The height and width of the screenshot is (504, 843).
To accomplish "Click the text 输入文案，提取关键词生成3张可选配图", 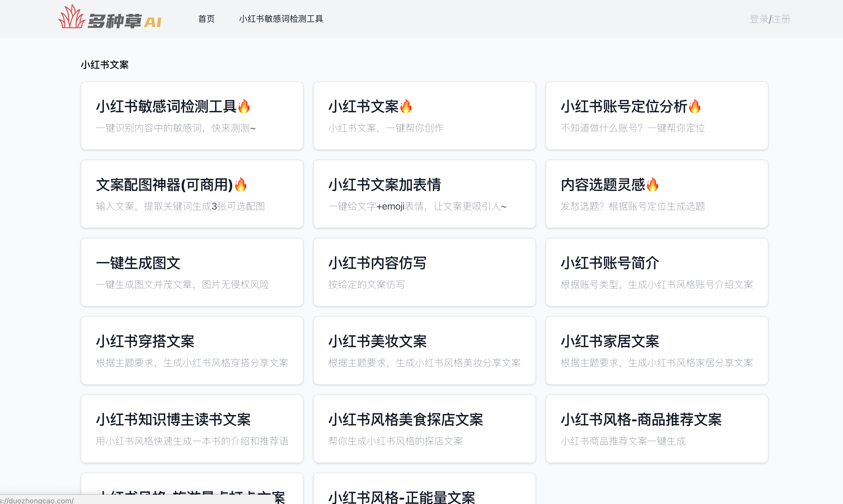I will (x=180, y=206).
